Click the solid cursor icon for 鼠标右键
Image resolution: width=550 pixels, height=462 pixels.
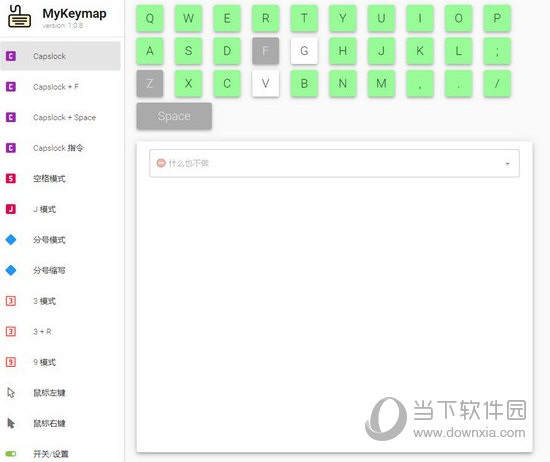pyautogui.click(x=11, y=423)
